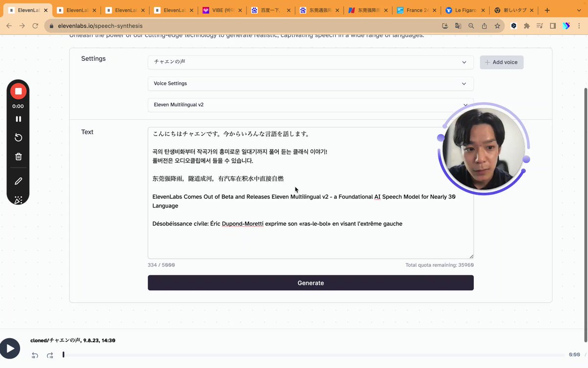The height and width of the screenshot is (368, 588).
Task: Open the Eleven Multilingual v2 model dropdown
Action: tap(311, 105)
